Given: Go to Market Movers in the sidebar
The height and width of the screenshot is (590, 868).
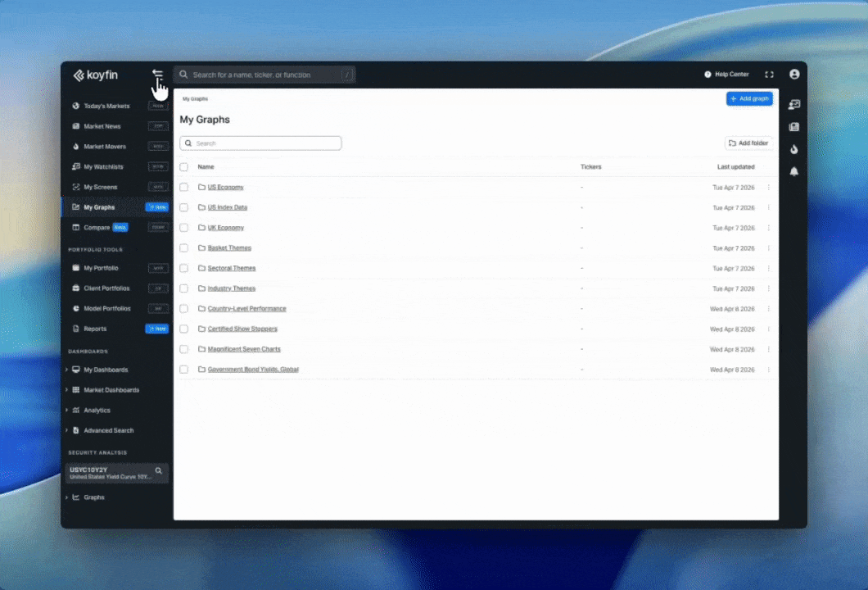Looking at the screenshot, I should [x=104, y=147].
